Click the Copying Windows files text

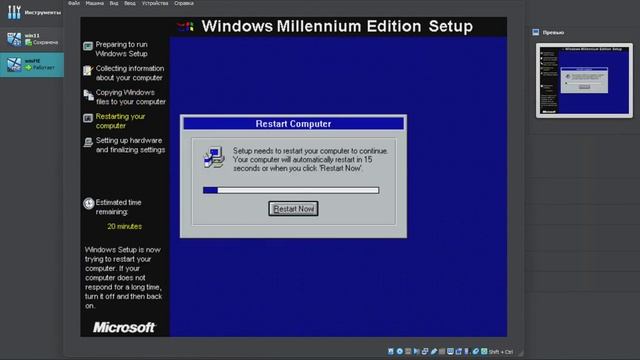131,97
